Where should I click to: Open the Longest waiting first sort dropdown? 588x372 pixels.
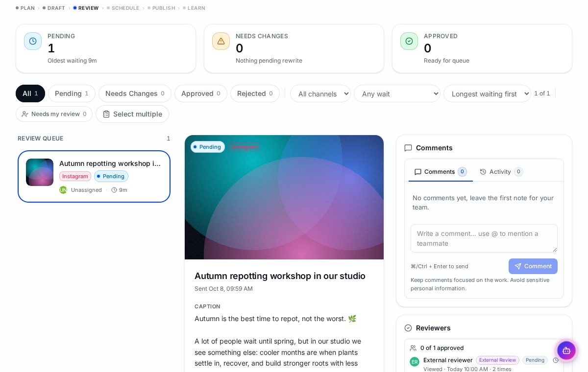tap(487, 93)
